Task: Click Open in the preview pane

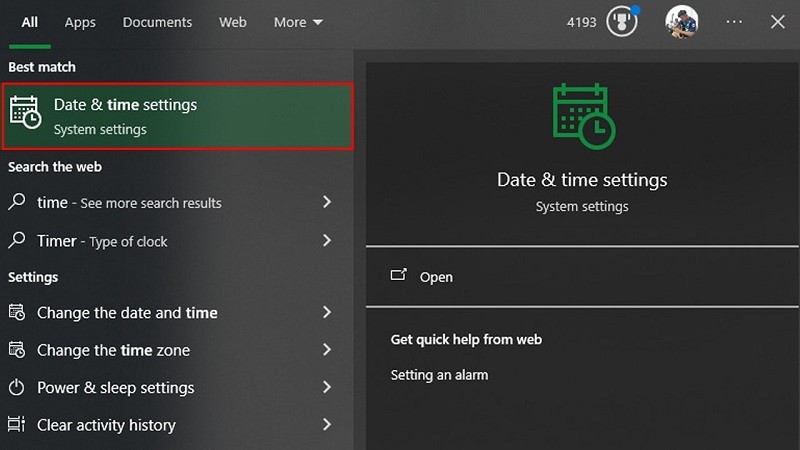Action: [x=436, y=277]
